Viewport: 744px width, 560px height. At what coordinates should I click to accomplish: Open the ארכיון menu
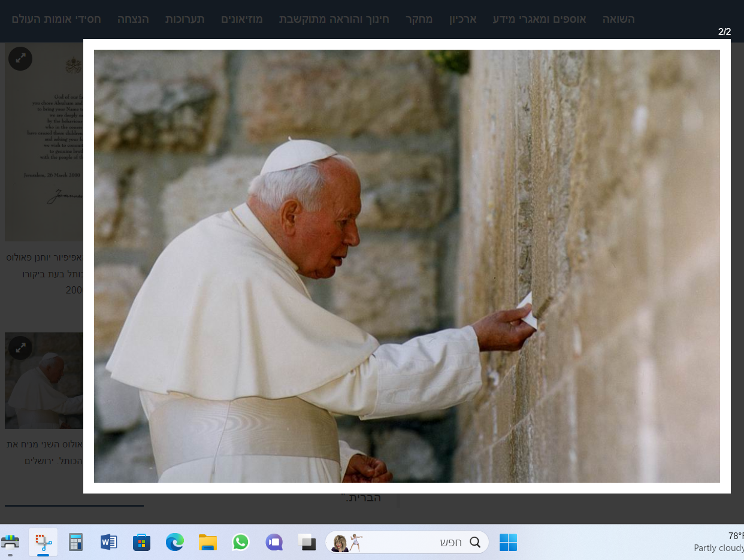click(462, 19)
